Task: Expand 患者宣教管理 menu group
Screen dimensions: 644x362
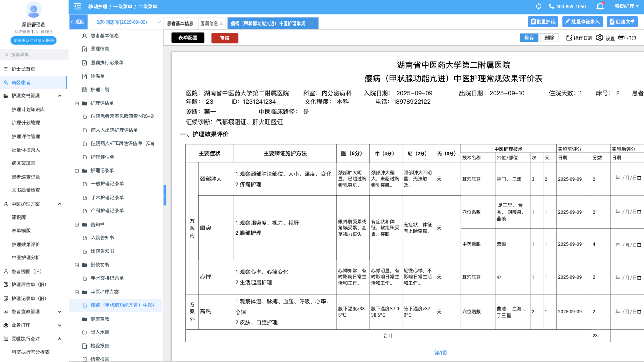Action: coord(59,311)
